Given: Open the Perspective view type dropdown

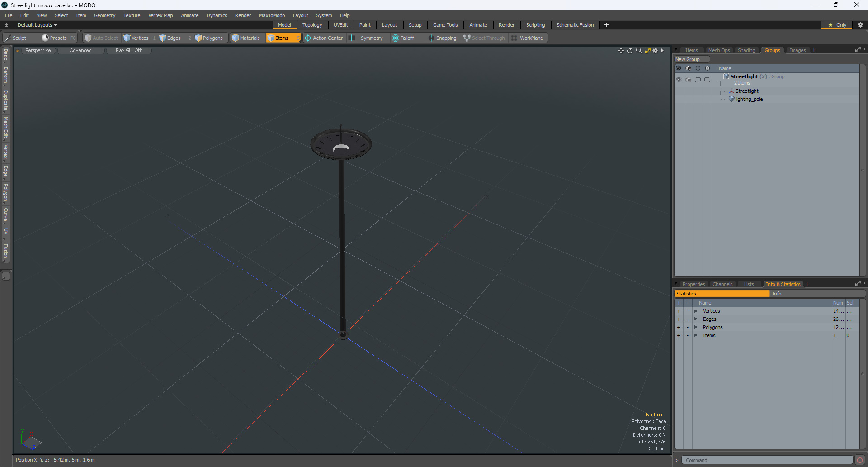Looking at the screenshot, I should [38, 51].
